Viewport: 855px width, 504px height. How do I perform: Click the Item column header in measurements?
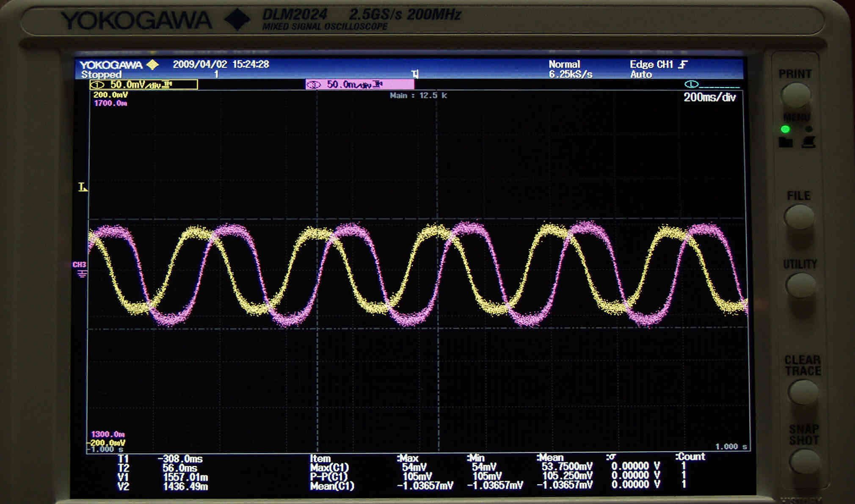tap(320, 458)
